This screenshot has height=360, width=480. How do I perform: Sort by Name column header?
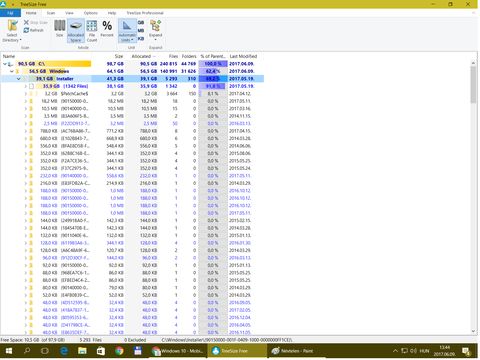pos(9,56)
